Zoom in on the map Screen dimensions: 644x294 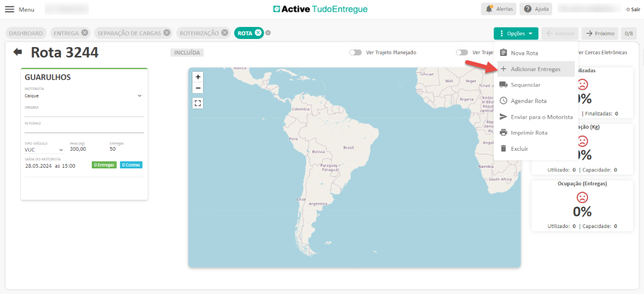(198, 77)
